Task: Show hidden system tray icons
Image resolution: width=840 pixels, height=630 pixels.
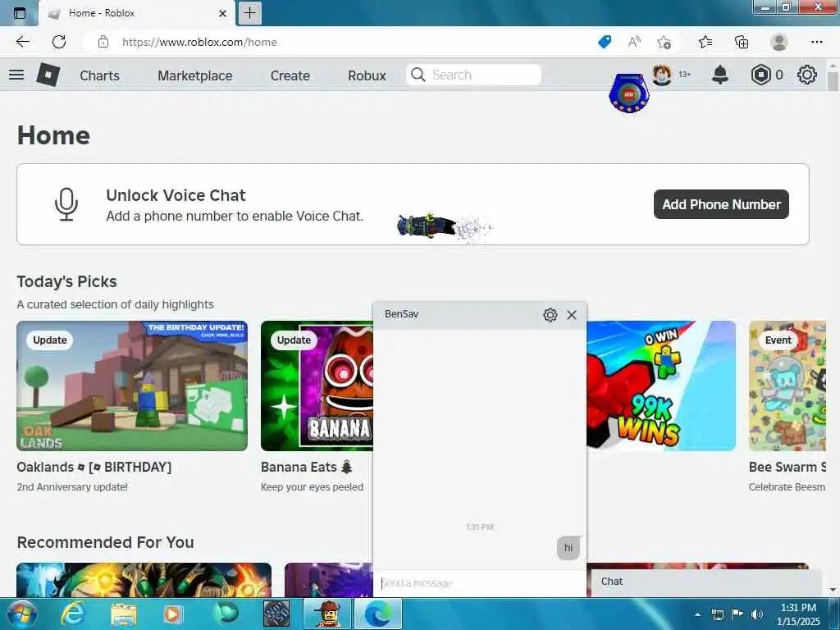Action: click(x=697, y=614)
